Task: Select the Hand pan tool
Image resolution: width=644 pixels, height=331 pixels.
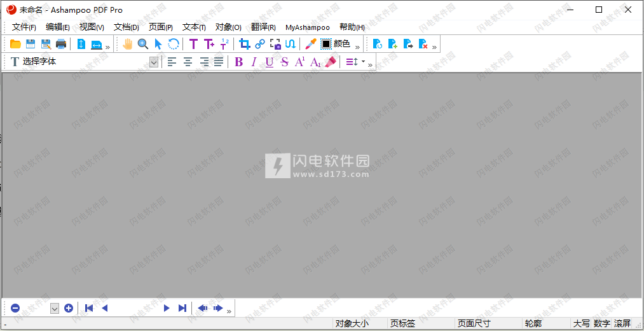Action: pos(128,44)
